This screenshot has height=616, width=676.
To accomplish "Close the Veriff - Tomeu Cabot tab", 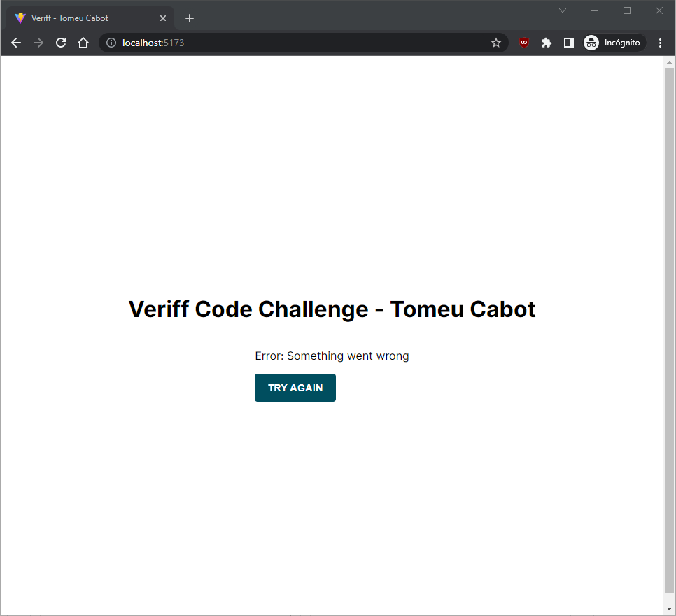I will tap(163, 18).
